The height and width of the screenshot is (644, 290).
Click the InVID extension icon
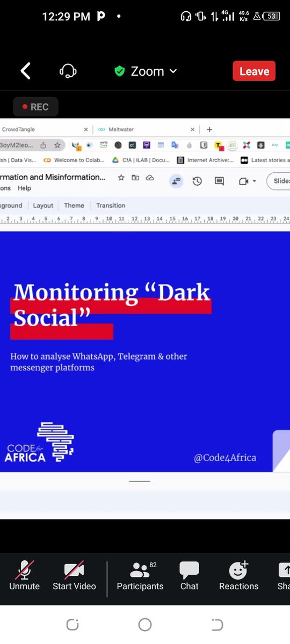coord(104,145)
